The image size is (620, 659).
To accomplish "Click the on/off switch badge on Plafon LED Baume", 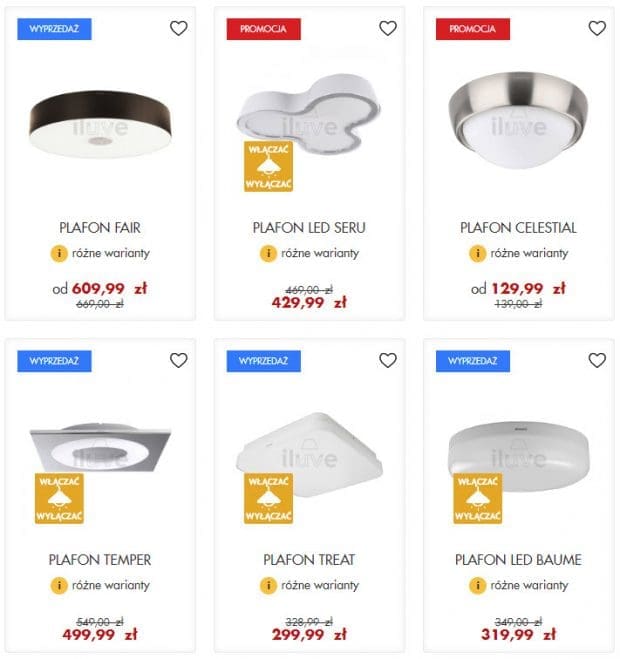I will click(x=477, y=498).
